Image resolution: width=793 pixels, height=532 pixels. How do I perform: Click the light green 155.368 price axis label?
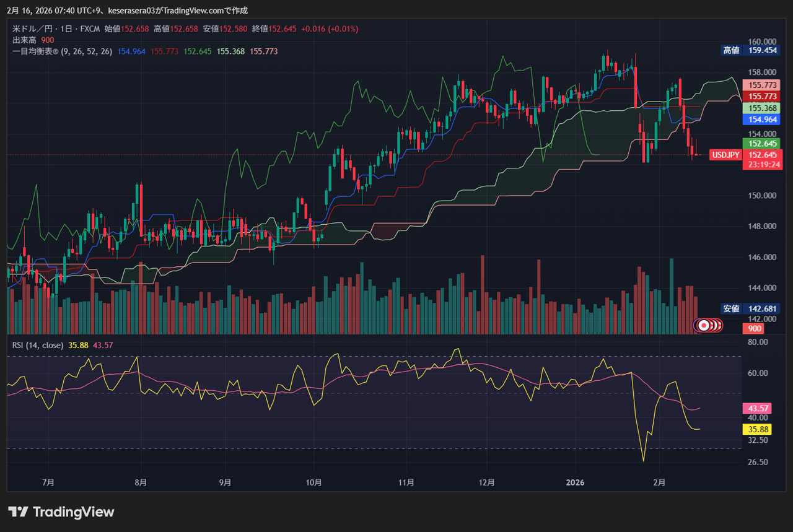pyautogui.click(x=763, y=108)
